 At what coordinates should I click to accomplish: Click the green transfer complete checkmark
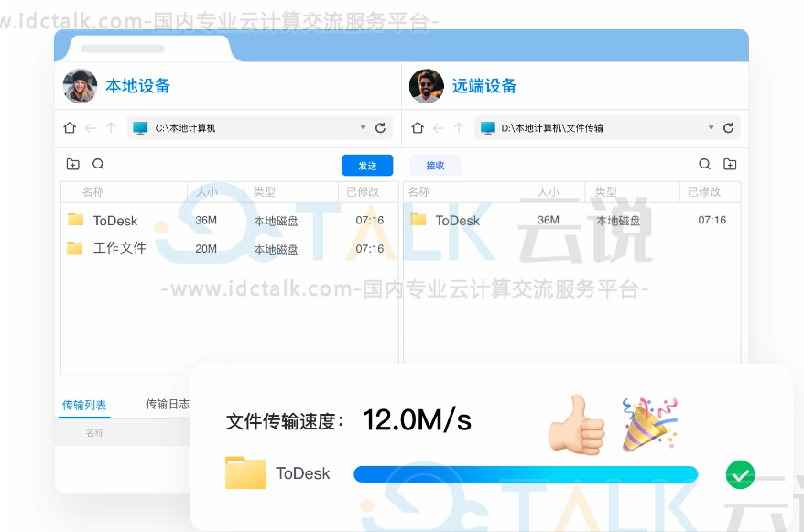741,474
